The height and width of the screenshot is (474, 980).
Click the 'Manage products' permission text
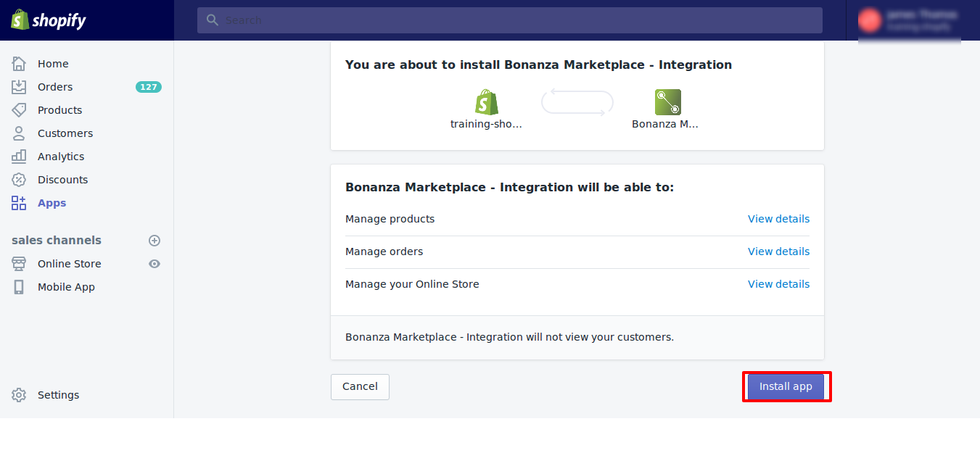390,219
